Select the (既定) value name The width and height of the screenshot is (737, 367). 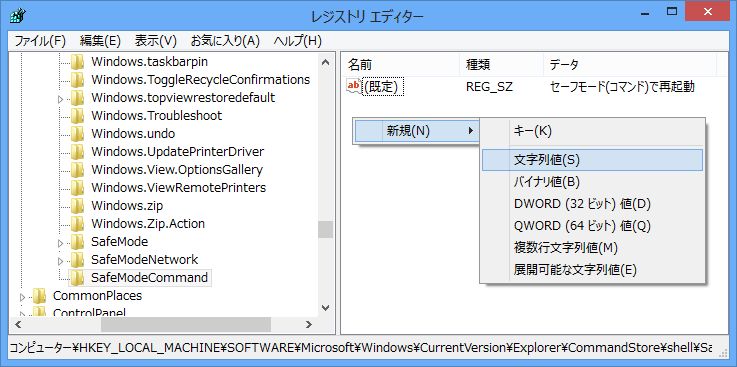pyautogui.click(x=384, y=87)
